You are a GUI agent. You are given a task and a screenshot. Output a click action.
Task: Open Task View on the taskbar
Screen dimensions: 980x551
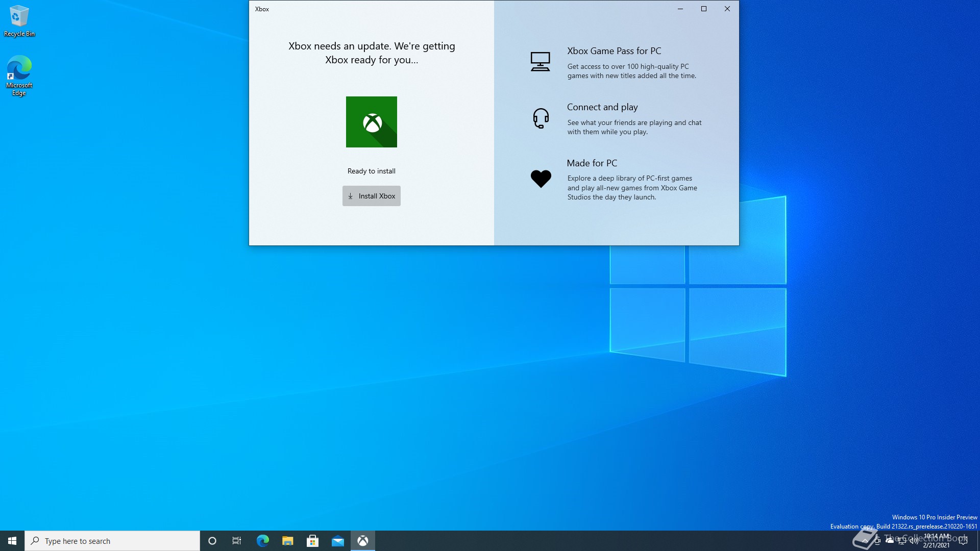[237, 541]
